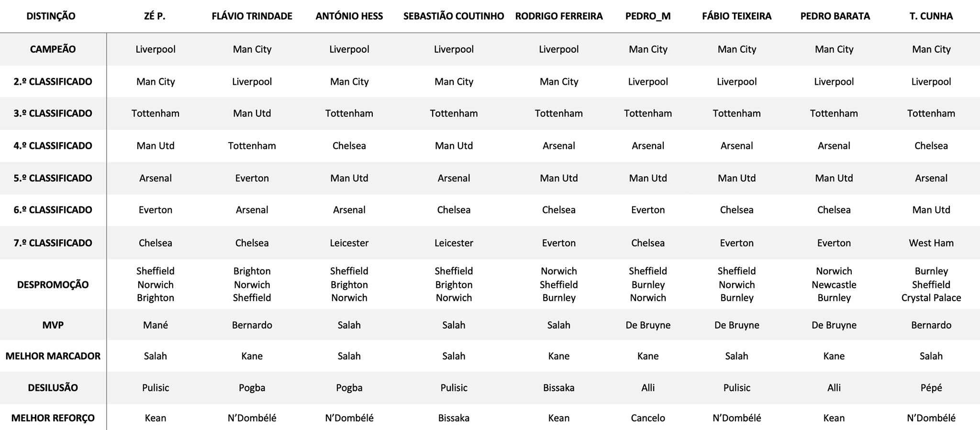980x430 pixels.
Task: Click Man Utd in 3.º CLASSIFICADO row
Action: [x=252, y=113]
